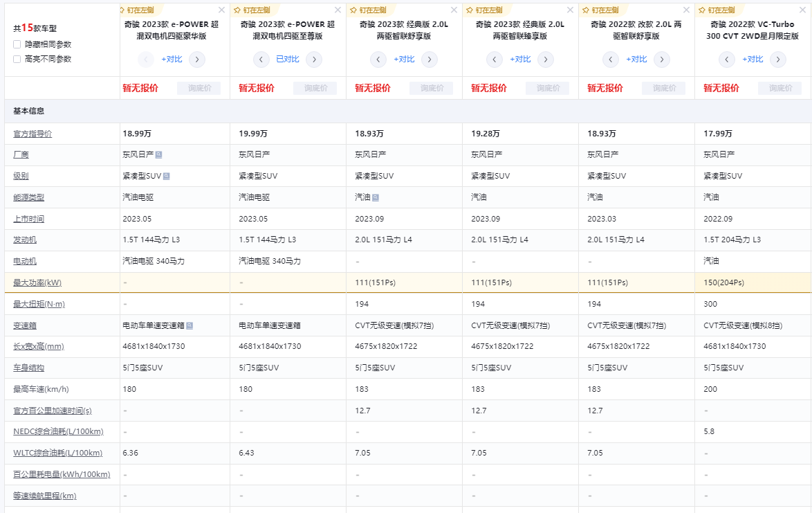
Task: Add 2022款 改款 2.0L to comparison via +对比
Action: tap(636, 60)
